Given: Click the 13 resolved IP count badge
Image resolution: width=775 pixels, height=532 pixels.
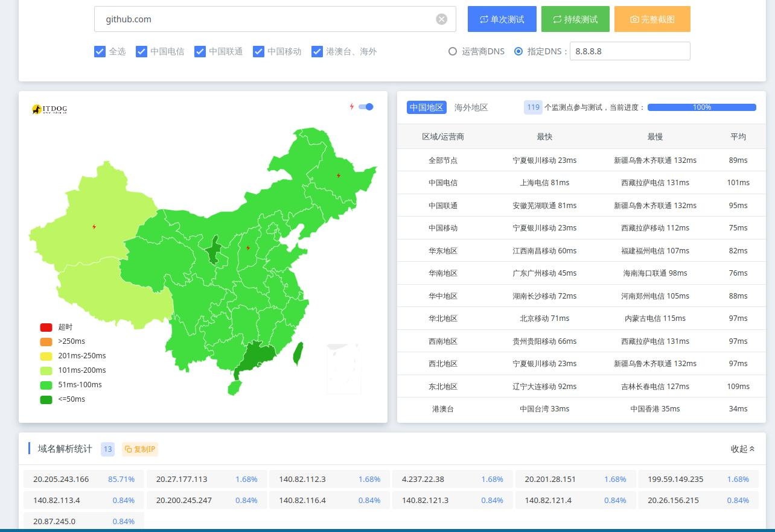Looking at the screenshot, I should click(107, 449).
